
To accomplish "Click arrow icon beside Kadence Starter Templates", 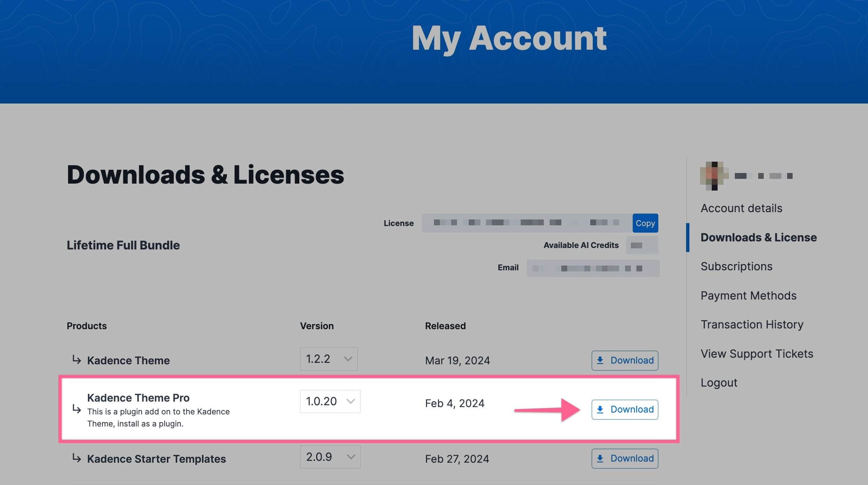I will point(76,458).
